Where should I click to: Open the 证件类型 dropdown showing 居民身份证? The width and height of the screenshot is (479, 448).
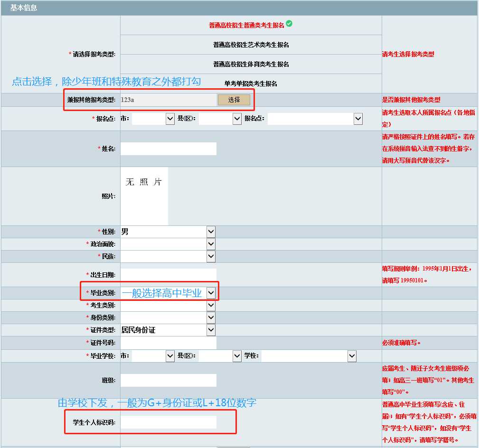click(211, 329)
